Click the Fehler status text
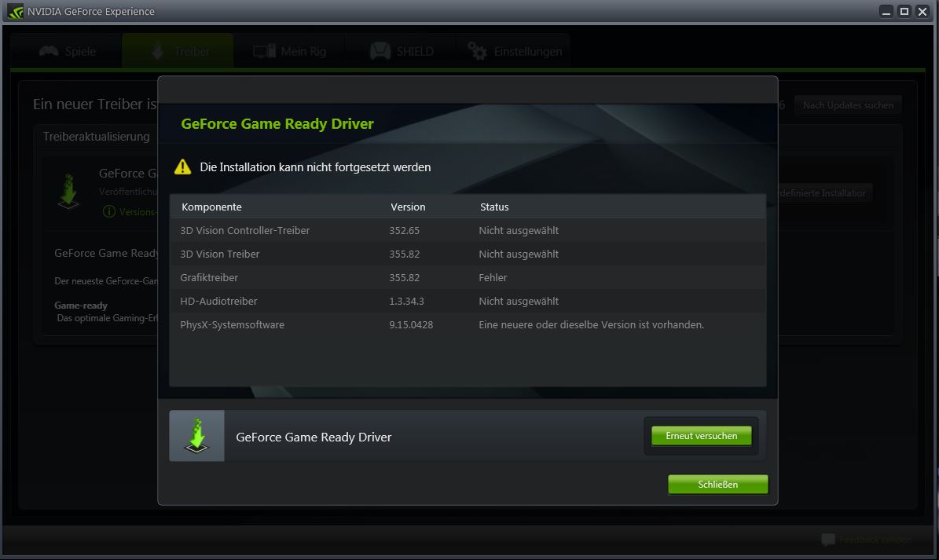Image resolution: width=939 pixels, height=560 pixels. click(x=493, y=277)
